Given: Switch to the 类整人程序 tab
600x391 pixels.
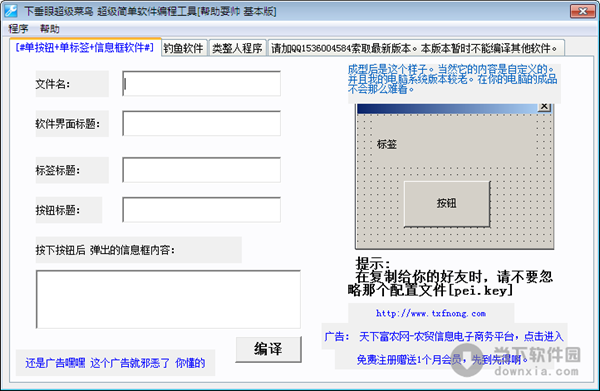Looking at the screenshot, I should coord(237,48).
